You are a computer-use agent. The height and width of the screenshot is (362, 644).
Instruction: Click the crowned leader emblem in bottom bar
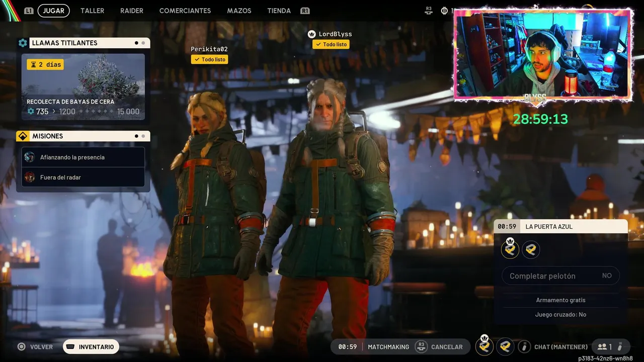(x=485, y=346)
